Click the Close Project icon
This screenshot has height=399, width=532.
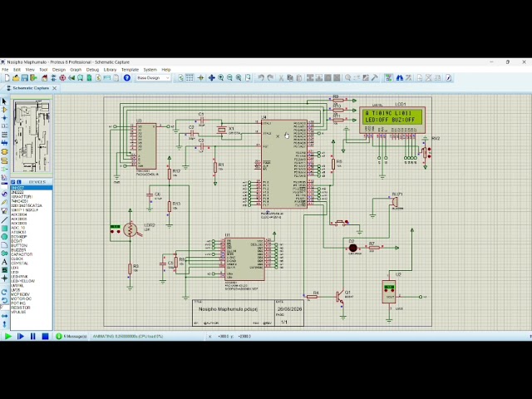point(33,78)
